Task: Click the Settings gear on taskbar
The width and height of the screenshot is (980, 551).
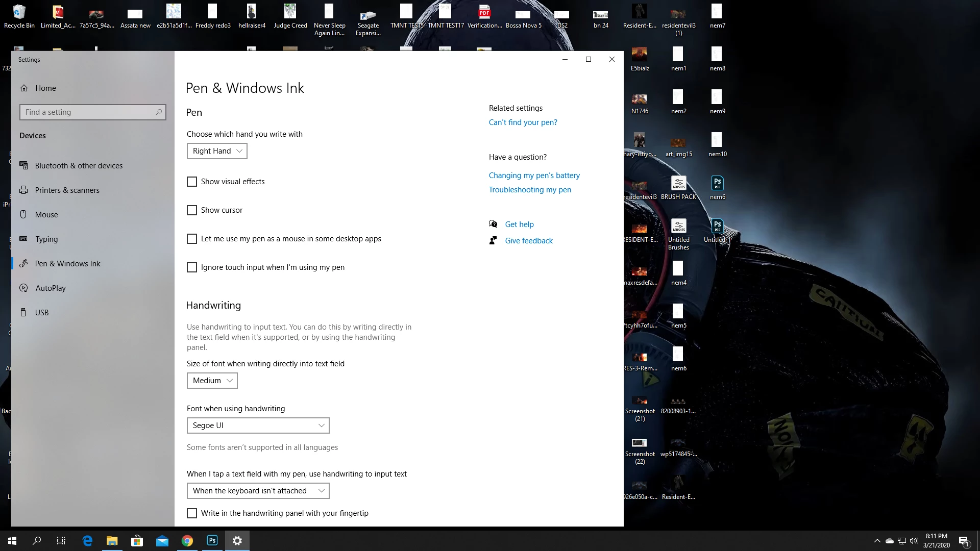Action: tap(237, 541)
